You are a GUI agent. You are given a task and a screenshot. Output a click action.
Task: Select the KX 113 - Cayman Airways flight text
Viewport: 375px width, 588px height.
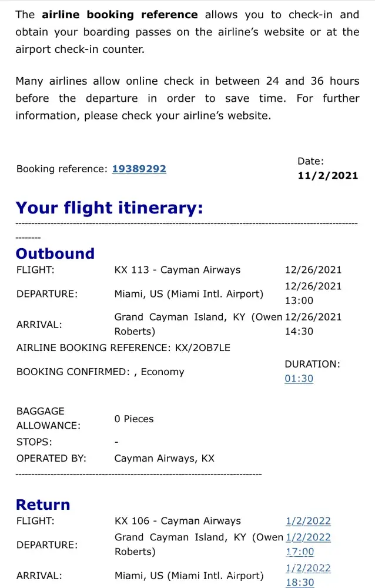point(177,270)
